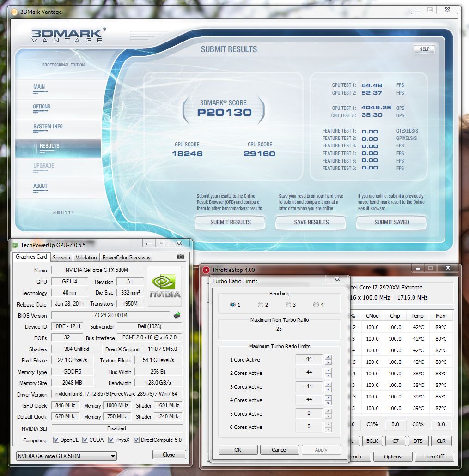Click the Options button in ThrottleStop
This screenshot has width=469, height=476.
pos(392,457)
